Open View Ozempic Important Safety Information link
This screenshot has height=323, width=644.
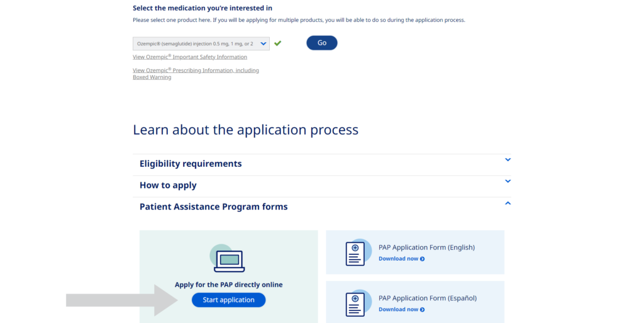tap(190, 57)
